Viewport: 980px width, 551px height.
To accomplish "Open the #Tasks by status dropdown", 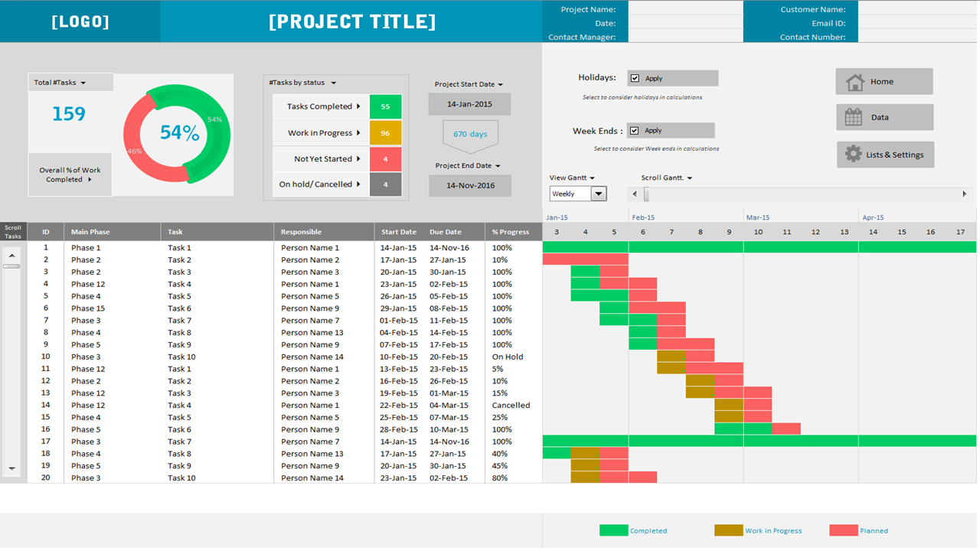I will tap(300, 83).
